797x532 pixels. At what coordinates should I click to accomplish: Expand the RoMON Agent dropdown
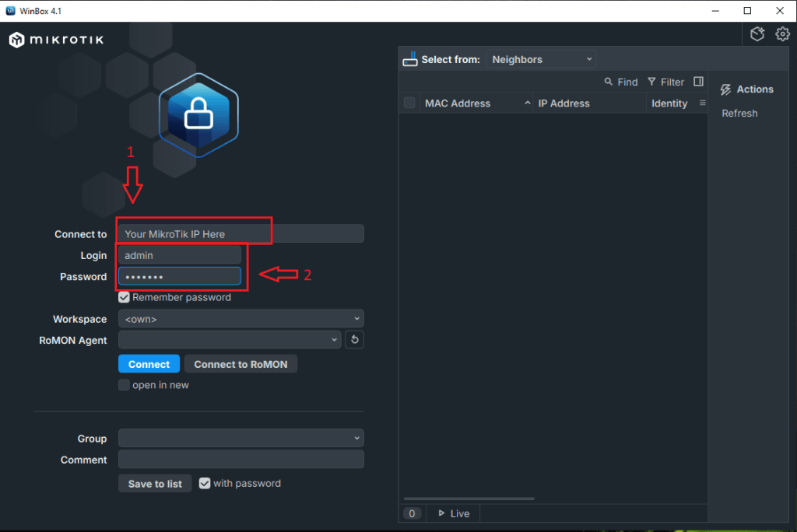click(x=230, y=339)
